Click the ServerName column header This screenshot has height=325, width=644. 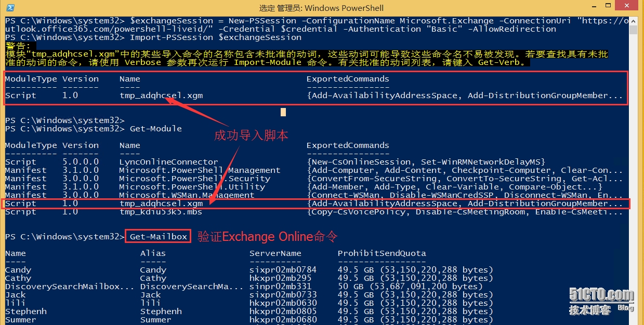[x=275, y=253]
